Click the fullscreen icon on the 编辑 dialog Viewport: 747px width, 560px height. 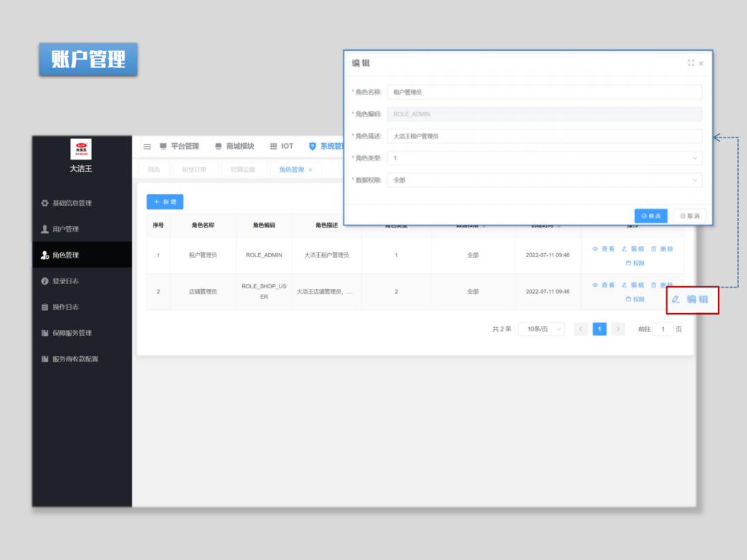coord(691,63)
